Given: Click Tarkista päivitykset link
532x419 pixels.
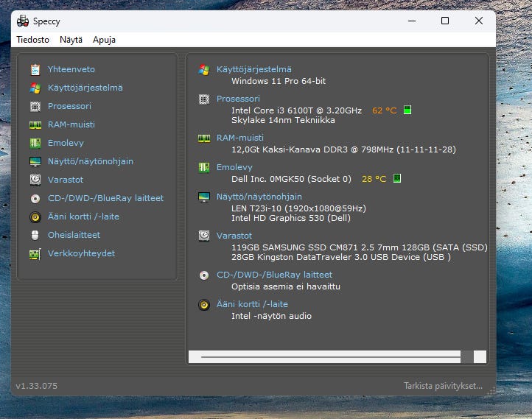Looking at the screenshot, I should pos(442,386).
